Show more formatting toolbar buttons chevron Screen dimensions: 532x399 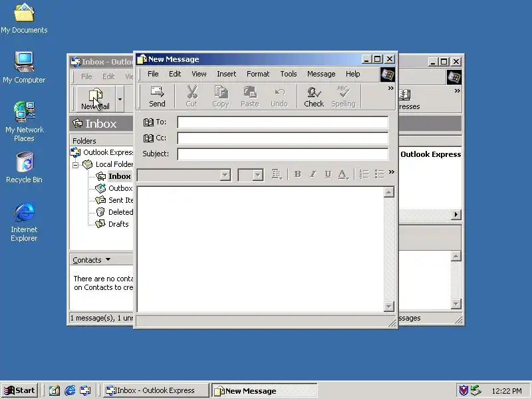(392, 172)
